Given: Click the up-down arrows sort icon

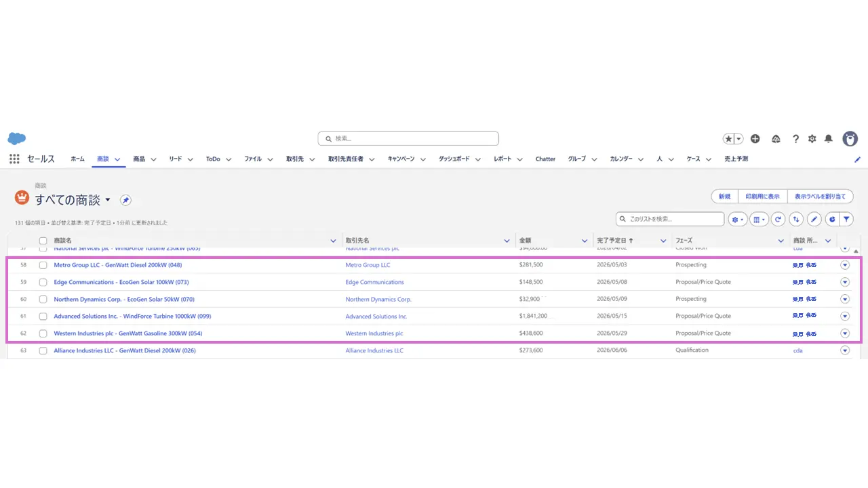Looking at the screenshot, I should [x=796, y=220].
